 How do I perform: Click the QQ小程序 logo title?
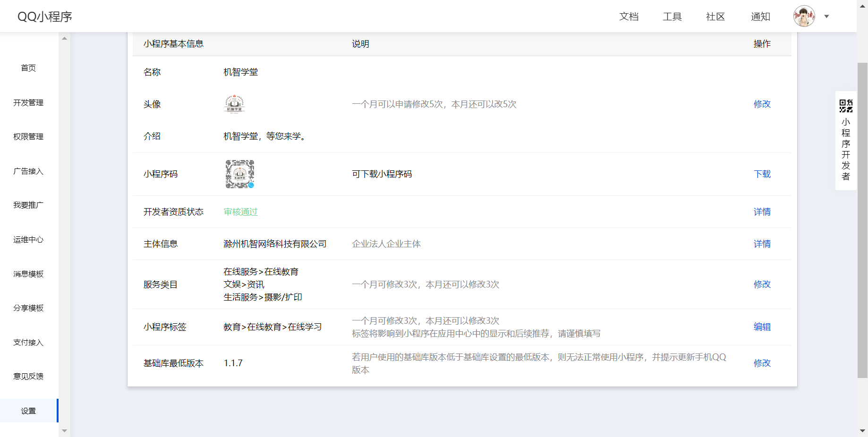(x=45, y=17)
